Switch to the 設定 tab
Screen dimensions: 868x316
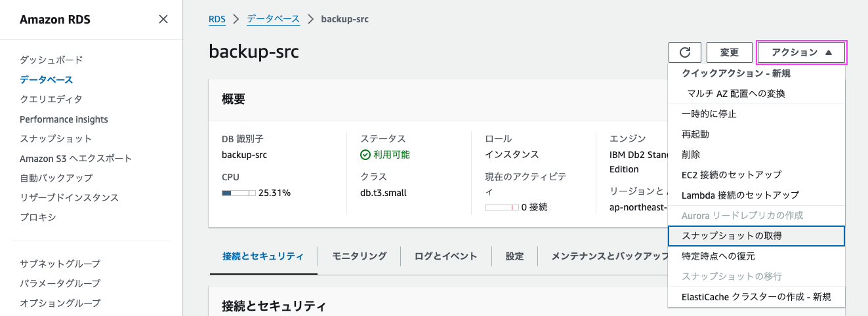coord(514,256)
